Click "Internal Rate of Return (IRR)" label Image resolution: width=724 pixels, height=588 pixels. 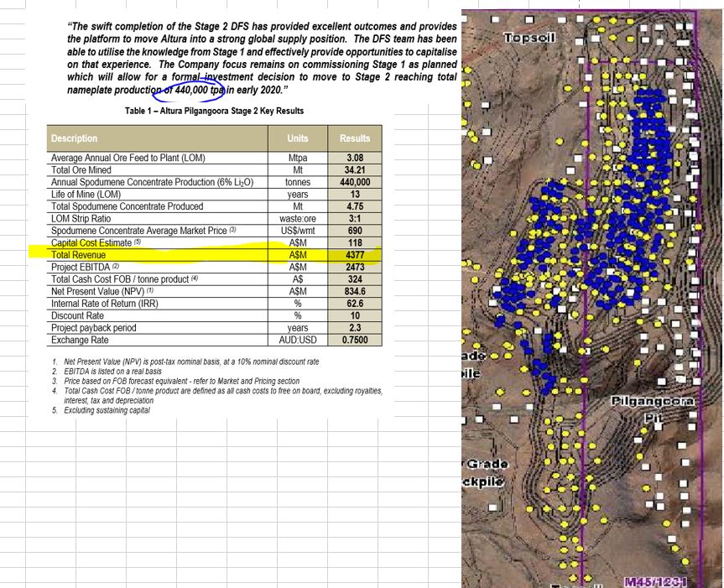coord(104,304)
